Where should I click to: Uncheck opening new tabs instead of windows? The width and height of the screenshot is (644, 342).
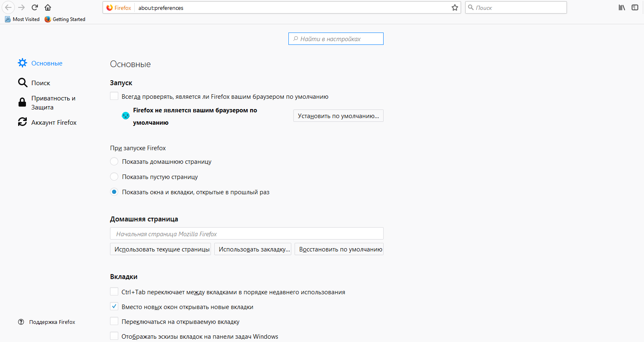point(114,307)
